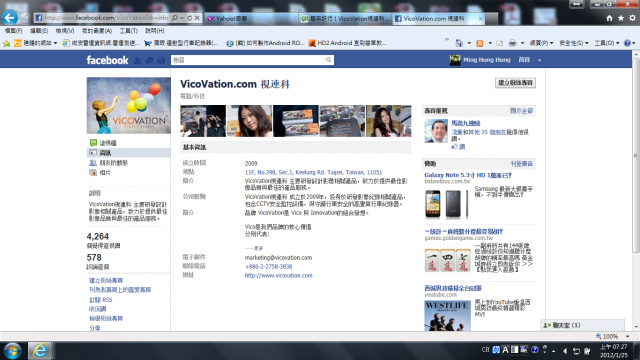Click the network tray icon
This screenshot has width=640, height=360.
[576, 351]
